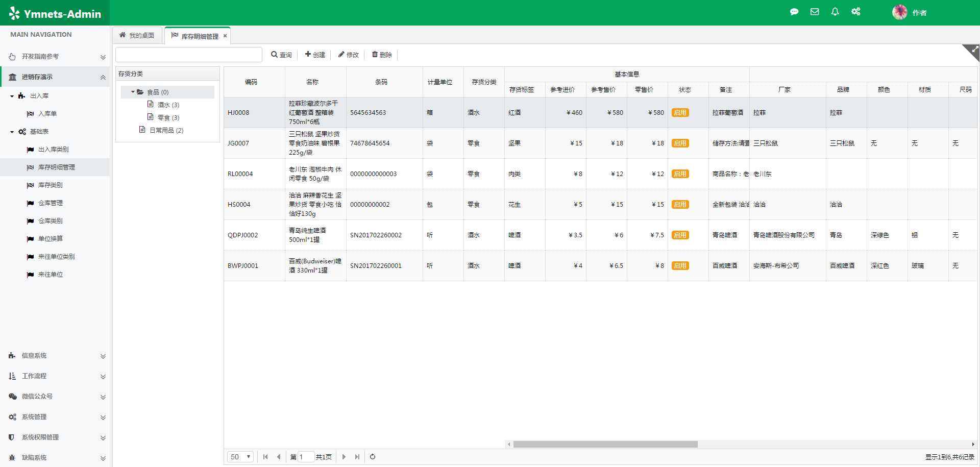Click the hand icon of 开发指南参考
This screenshot has width=980, height=467.
pos(12,57)
